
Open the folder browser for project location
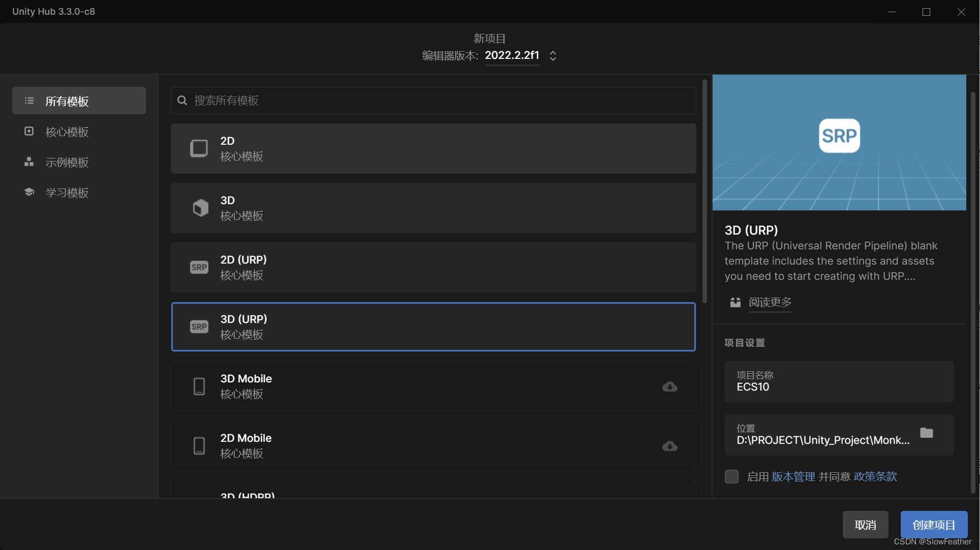click(x=927, y=433)
